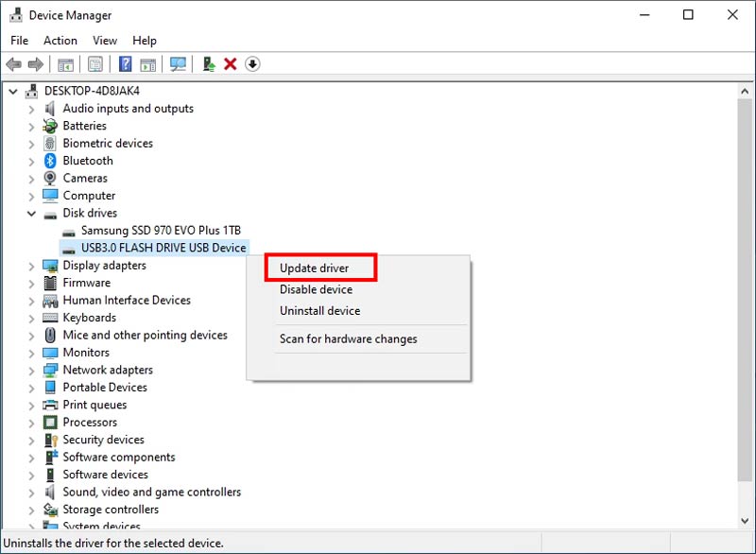Screen dimensions: 756x554
Task: Open the Action menu
Action: [x=60, y=41]
